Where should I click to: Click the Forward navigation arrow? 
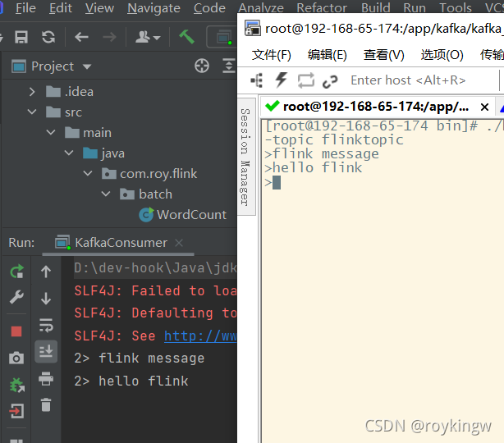point(109,37)
